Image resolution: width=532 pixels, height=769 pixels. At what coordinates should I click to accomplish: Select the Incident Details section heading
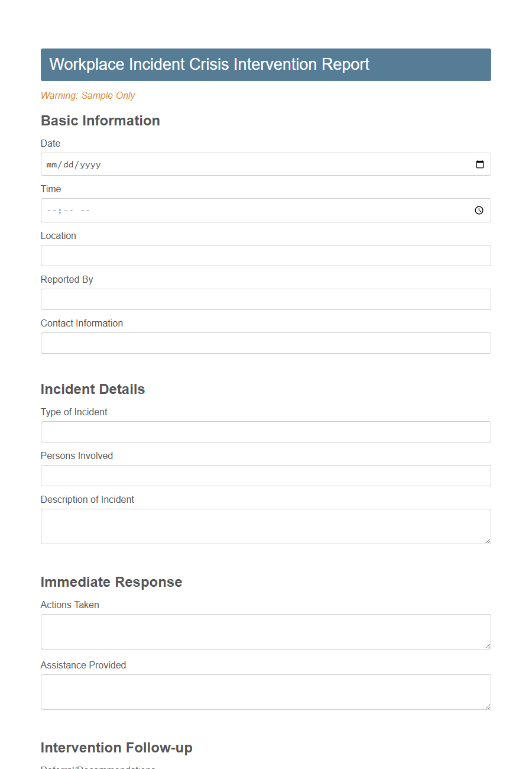click(x=92, y=389)
